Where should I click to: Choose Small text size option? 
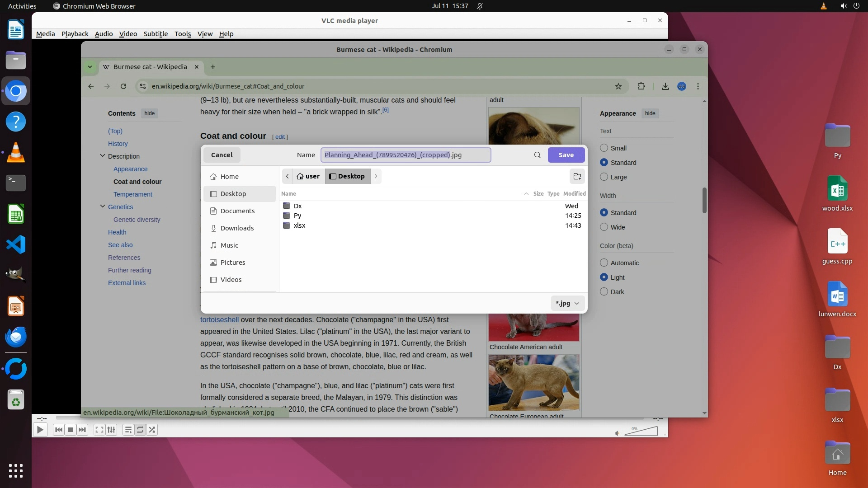[x=604, y=148]
